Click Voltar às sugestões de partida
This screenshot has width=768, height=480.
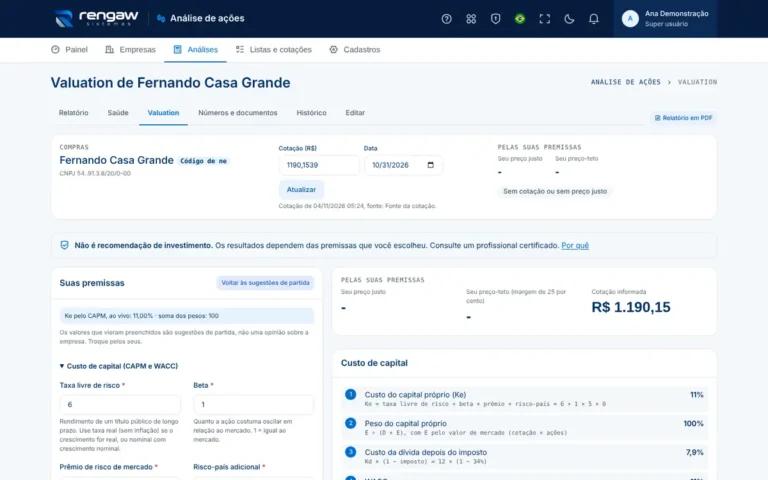(x=265, y=283)
